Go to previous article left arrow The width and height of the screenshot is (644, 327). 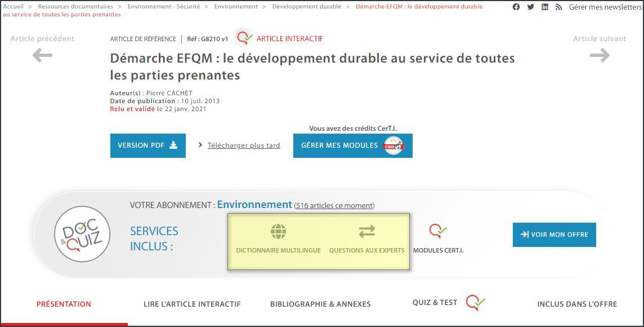point(42,55)
